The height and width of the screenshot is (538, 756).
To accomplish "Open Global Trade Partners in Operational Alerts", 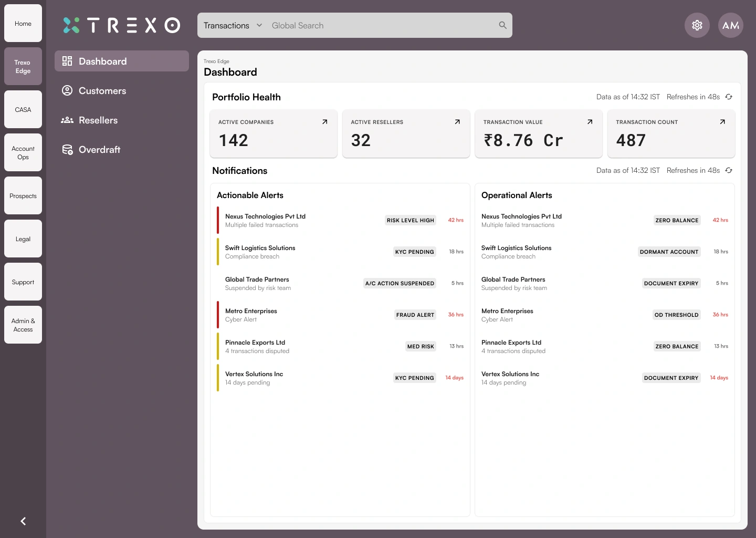I will pyautogui.click(x=605, y=283).
